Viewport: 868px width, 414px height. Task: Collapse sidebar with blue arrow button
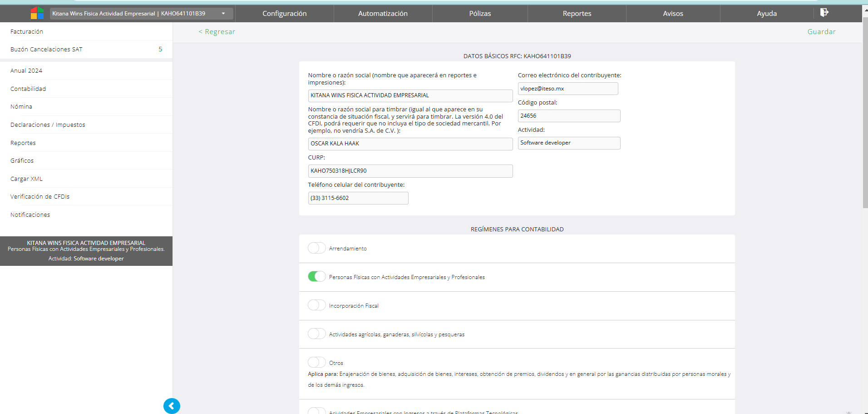172,406
